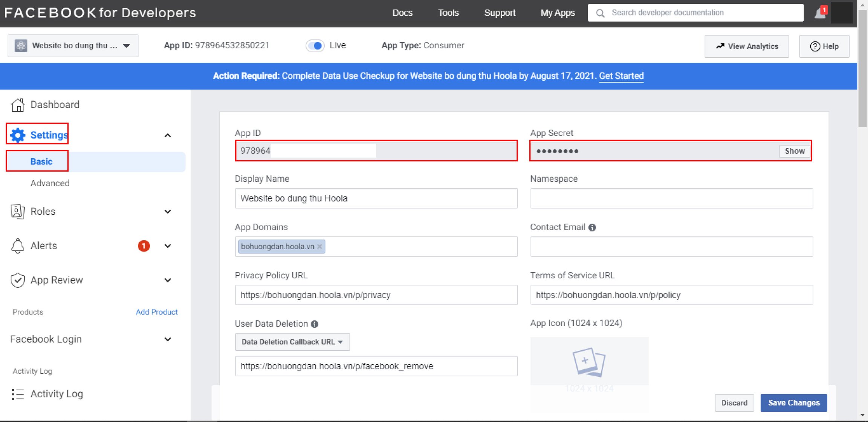Image resolution: width=868 pixels, height=422 pixels.
Task: Open Dashboard via house icon
Action: (x=18, y=105)
